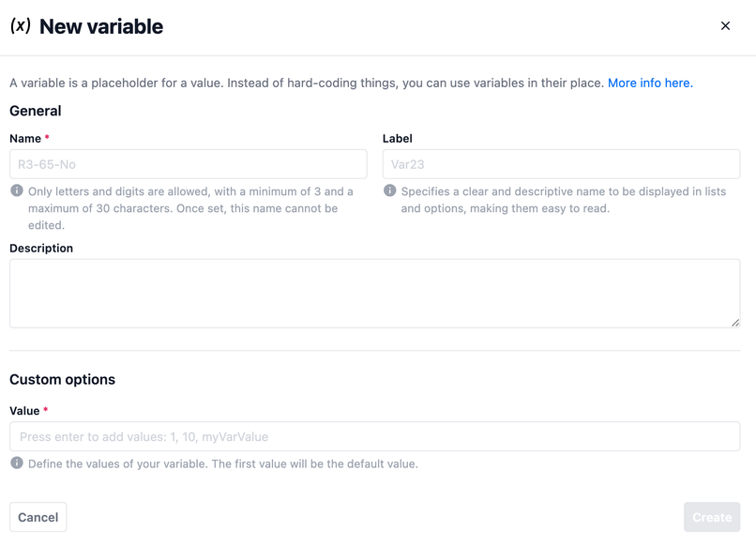Click the General section heading

(x=36, y=111)
